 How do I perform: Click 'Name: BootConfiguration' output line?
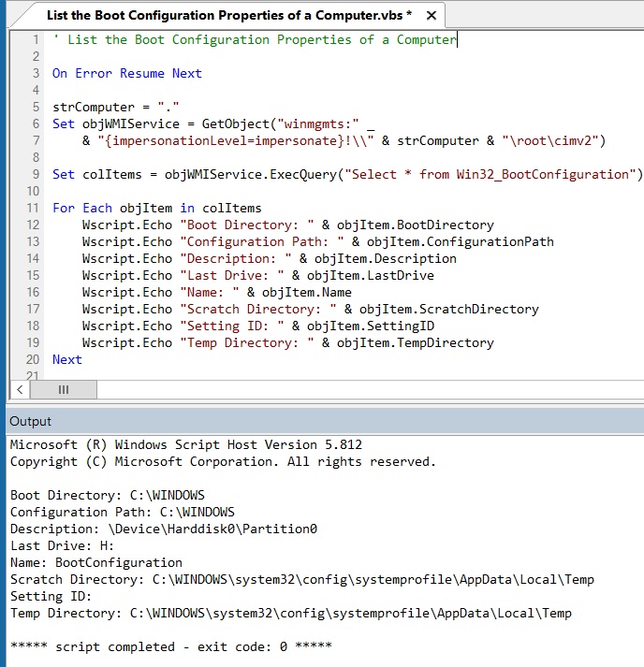96,562
